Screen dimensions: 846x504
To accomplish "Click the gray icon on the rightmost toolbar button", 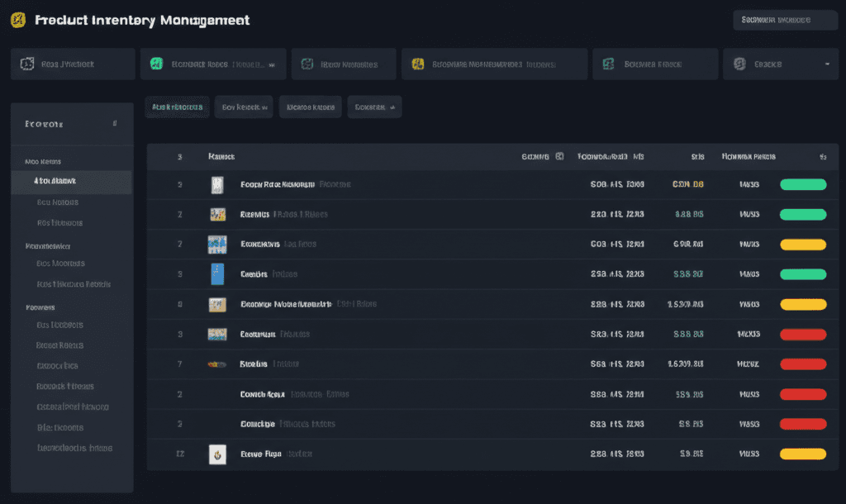I will pos(741,64).
